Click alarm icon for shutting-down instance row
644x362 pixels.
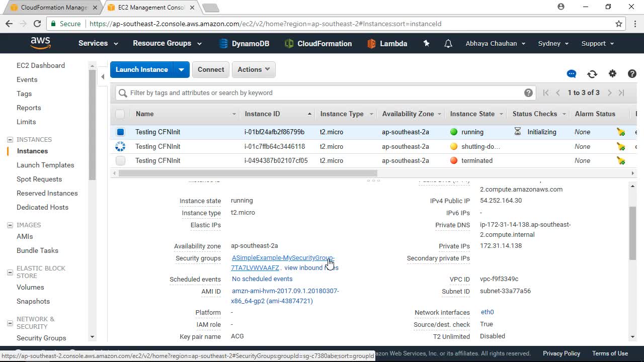[x=621, y=146]
